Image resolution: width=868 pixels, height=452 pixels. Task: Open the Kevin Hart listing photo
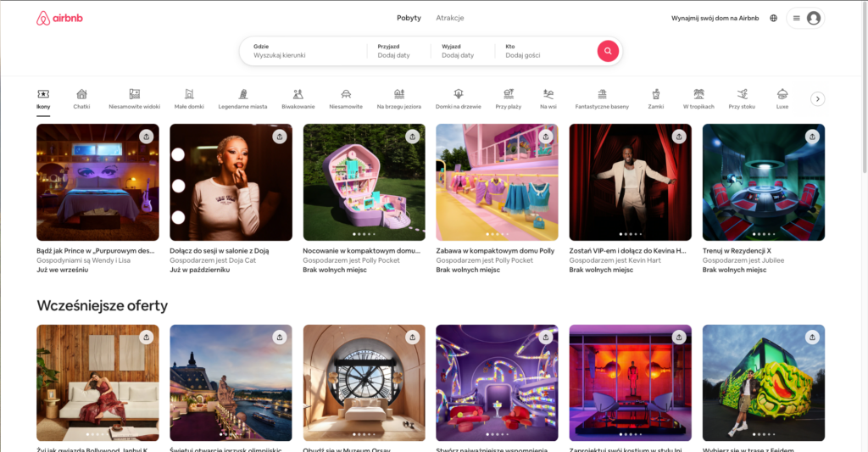coord(630,182)
